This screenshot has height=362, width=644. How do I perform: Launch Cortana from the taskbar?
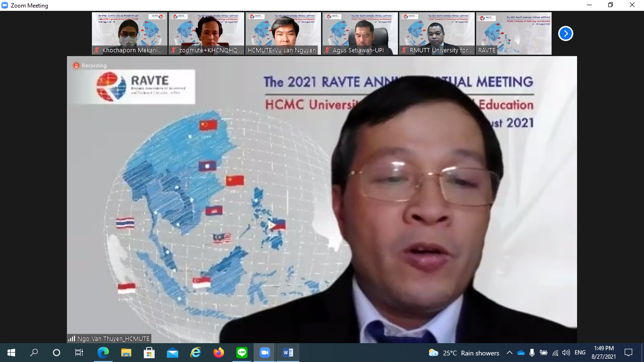click(57, 353)
